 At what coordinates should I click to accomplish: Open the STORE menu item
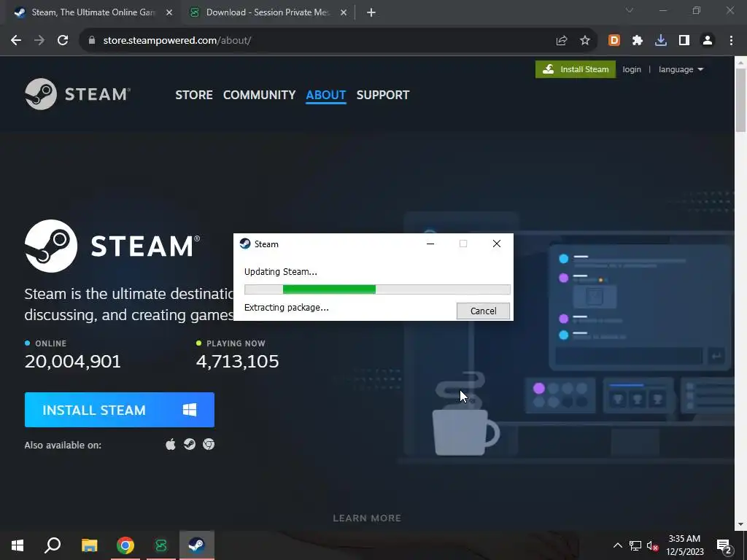click(x=194, y=95)
